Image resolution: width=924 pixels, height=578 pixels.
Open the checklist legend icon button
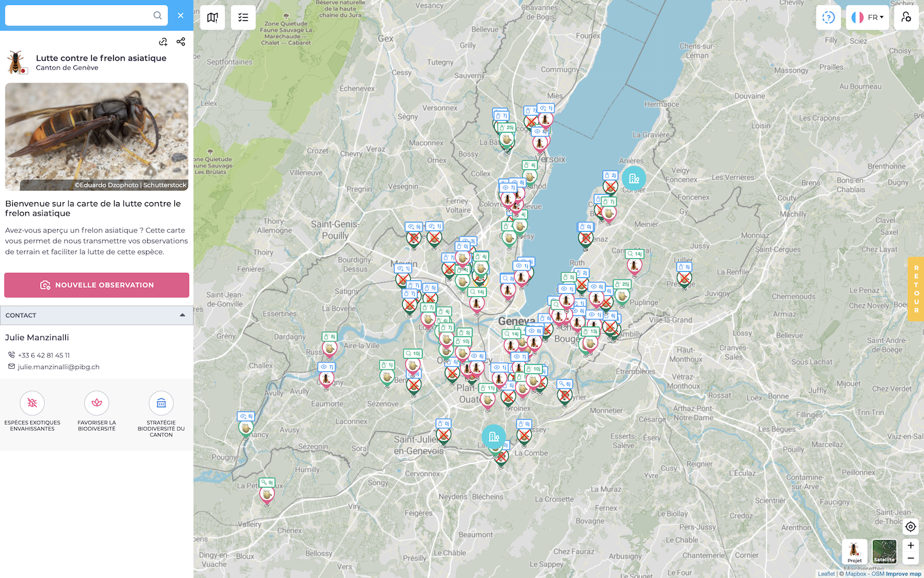(x=243, y=18)
